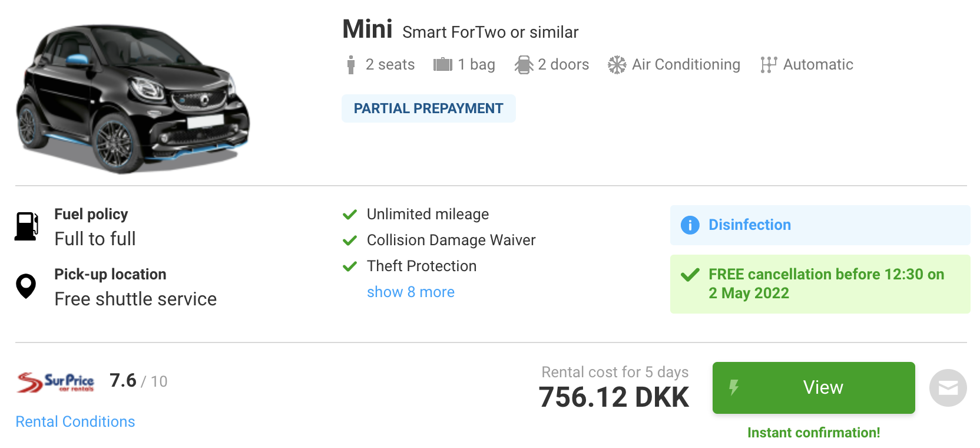Click the Theft Protection checkmark
Viewport: 980px width, 448px height.
point(350,266)
